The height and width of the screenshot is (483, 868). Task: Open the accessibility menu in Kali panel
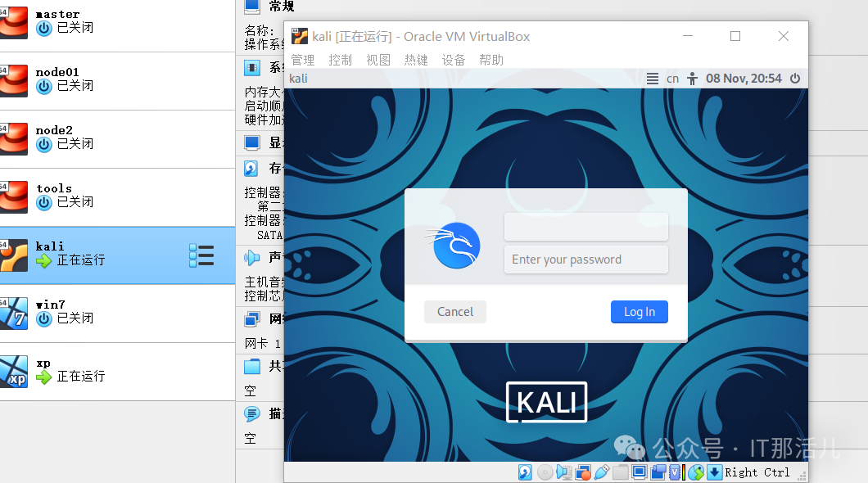[692, 79]
